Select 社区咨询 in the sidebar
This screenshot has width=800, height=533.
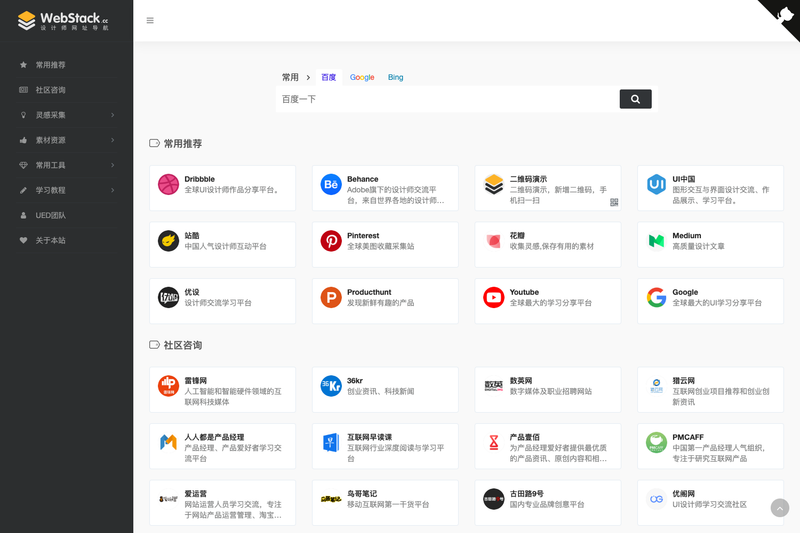click(x=51, y=90)
